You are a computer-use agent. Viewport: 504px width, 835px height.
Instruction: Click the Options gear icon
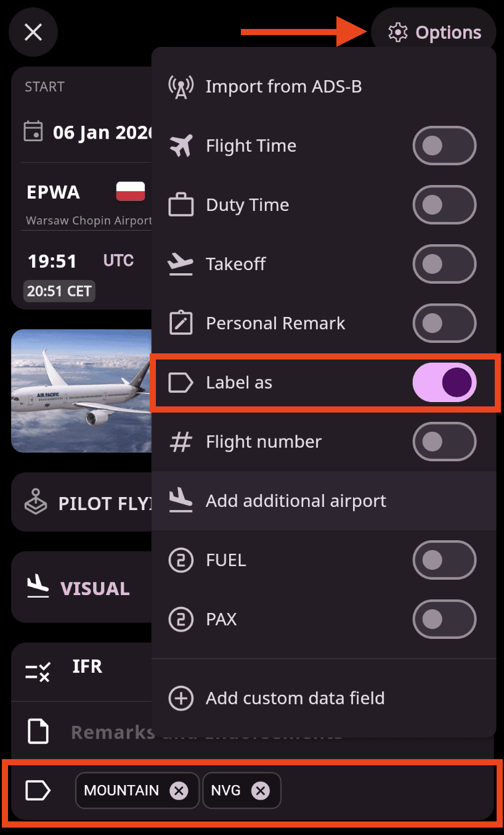click(399, 32)
